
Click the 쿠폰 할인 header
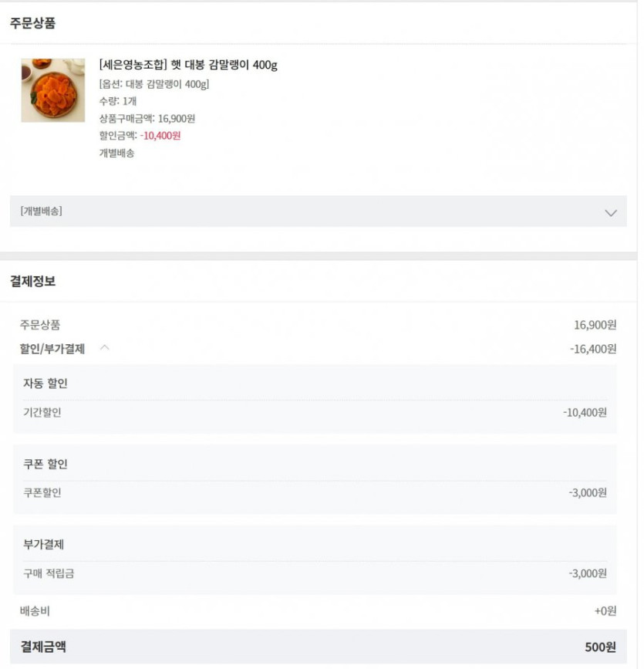(x=46, y=463)
